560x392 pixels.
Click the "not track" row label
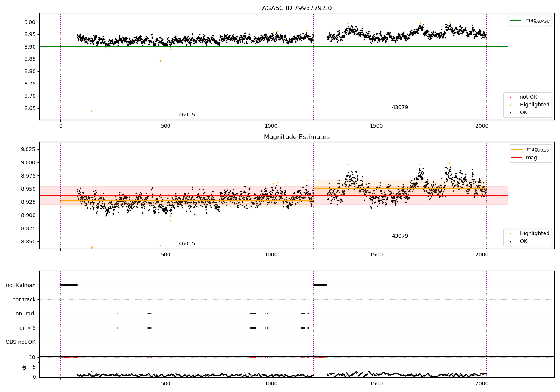point(24,299)
